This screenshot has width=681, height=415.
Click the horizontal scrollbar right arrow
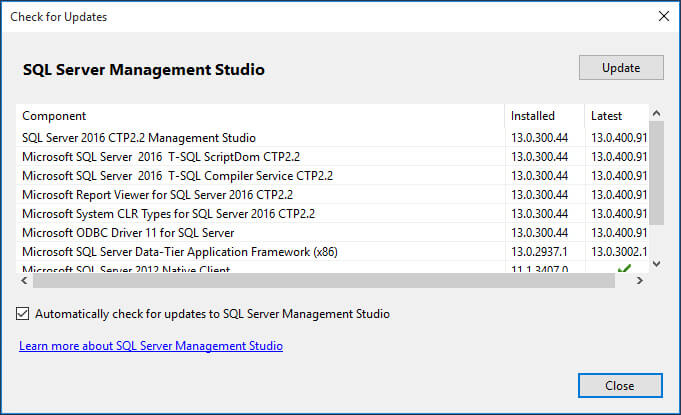coord(640,281)
